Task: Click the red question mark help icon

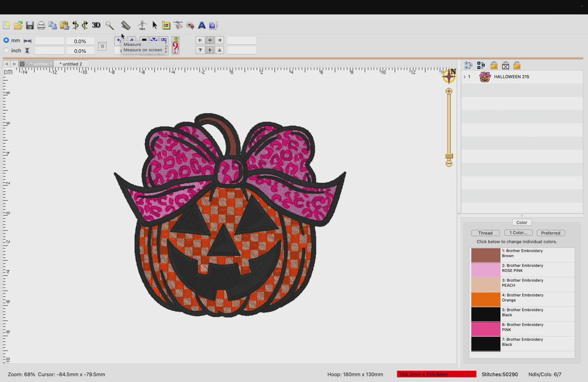Action: click(x=175, y=46)
